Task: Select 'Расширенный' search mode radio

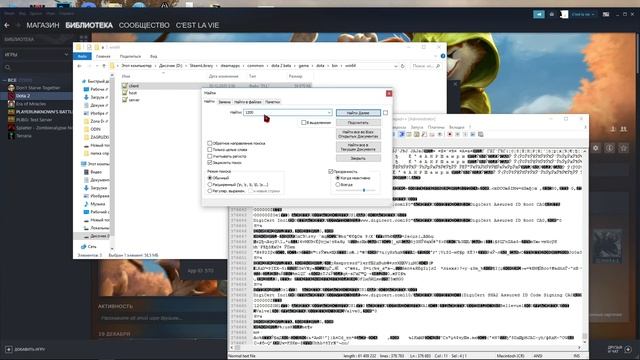Action: pyautogui.click(x=210, y=184)
